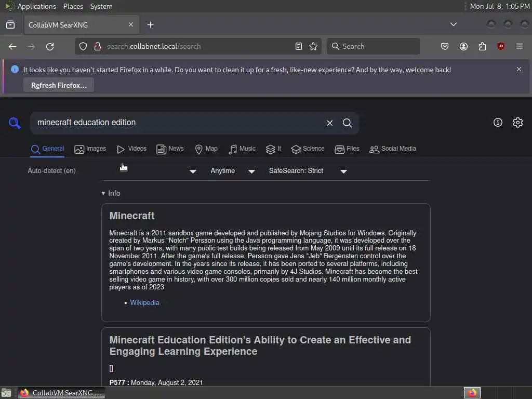Open the Firefox account icon
The width and height of the screenshot is (532, 399).
(x=463, y=46)
